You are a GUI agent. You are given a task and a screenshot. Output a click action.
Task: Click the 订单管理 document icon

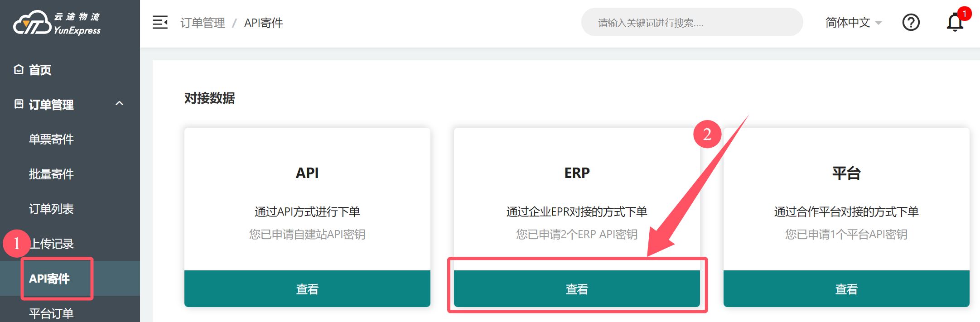[x=19, y=104]
